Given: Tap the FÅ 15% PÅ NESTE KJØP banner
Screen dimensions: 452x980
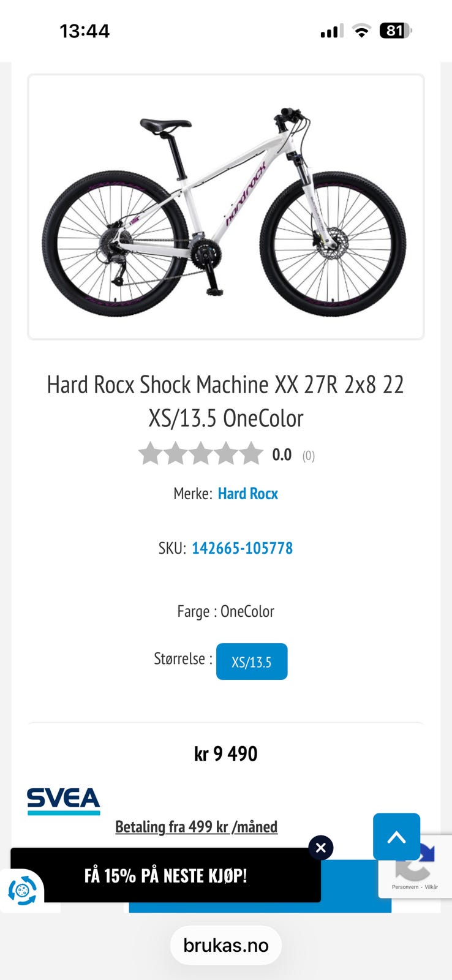Looking at the screenshot, I should (x=165, y=875).
